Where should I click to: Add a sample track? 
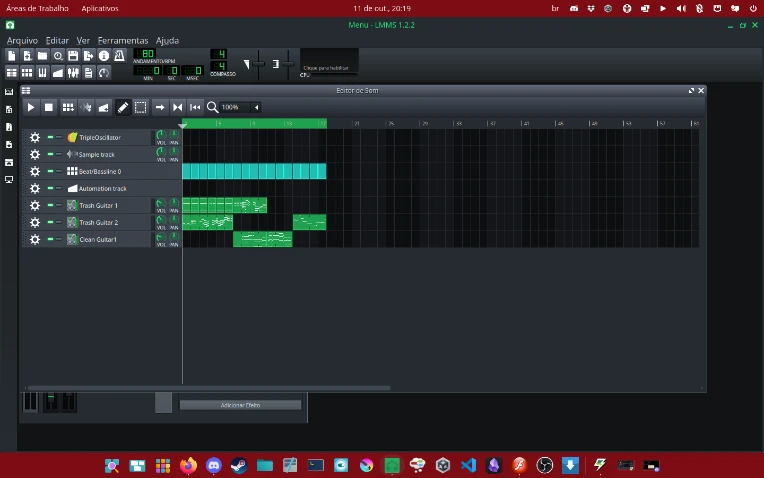tap(86, 107)
